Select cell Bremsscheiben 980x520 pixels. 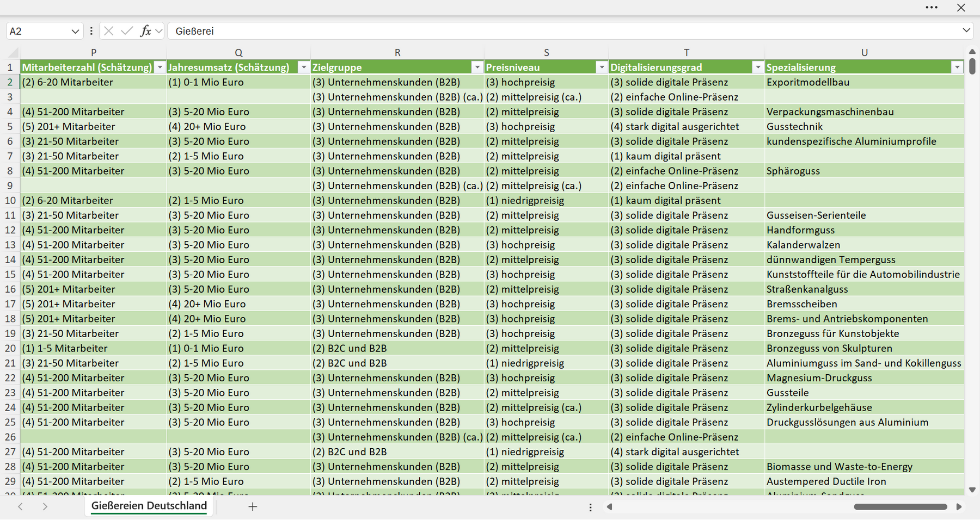coord(865,304)
